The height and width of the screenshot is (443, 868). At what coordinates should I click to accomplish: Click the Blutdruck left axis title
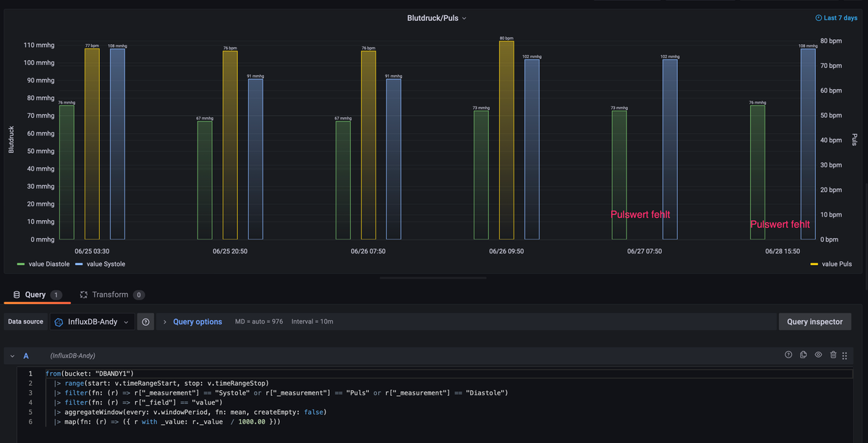pyautogui.click(x=11, y=139)
